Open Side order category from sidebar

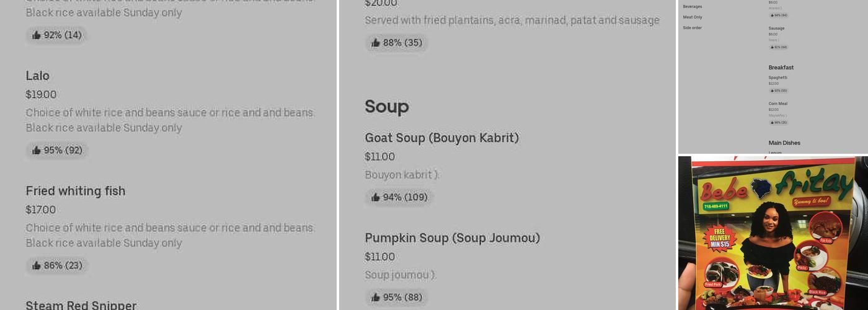[693, 28]
